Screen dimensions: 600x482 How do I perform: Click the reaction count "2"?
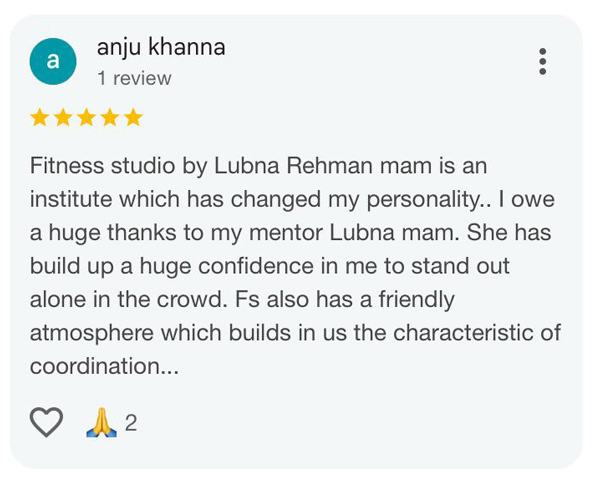coord(130,424)
